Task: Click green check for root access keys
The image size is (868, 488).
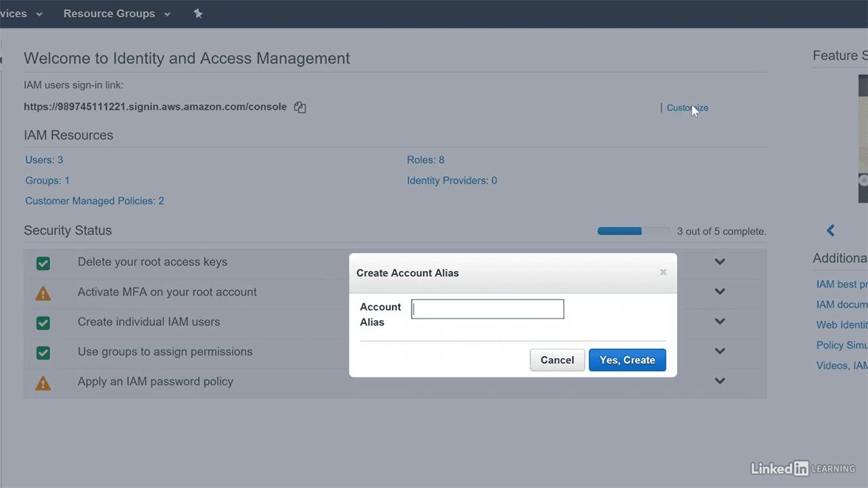Action: 43,263
